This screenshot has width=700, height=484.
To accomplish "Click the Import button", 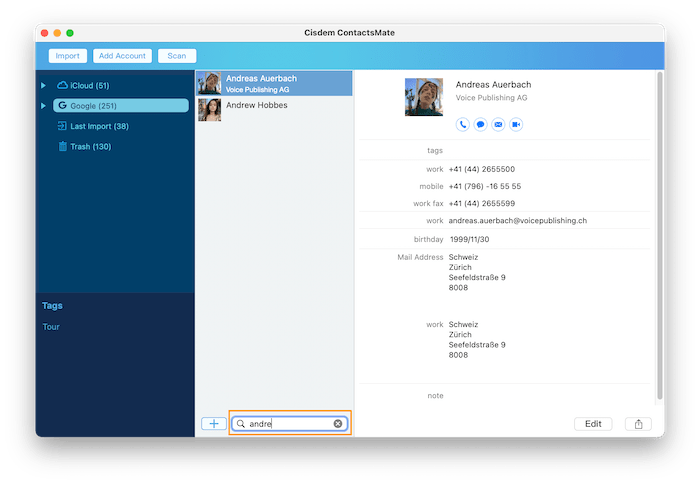I will pos(67,56).
